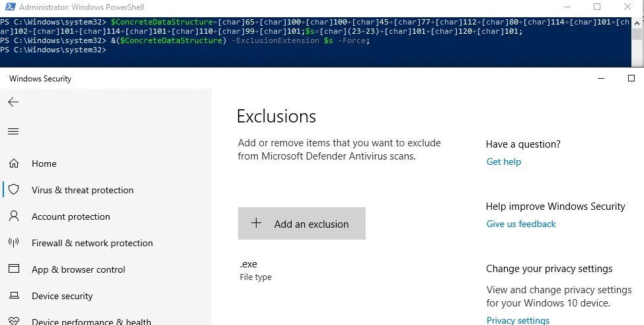Click the back arrow in Windows Security
644x325 pixels.
click(13, 102)
